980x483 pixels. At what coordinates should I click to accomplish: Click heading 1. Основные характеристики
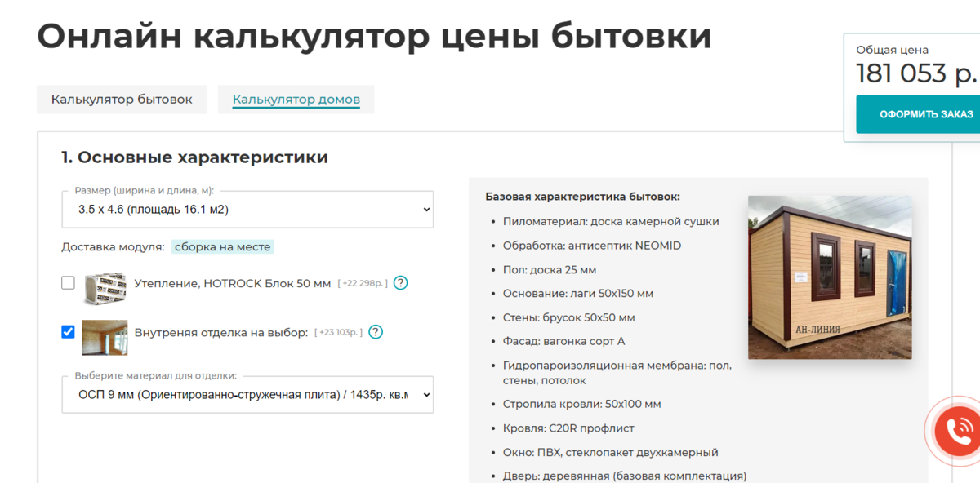[194, 157]
